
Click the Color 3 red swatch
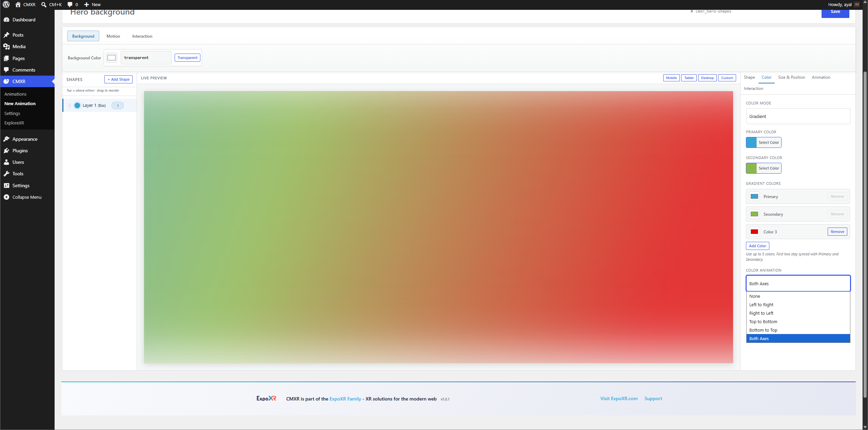point(754,232)
